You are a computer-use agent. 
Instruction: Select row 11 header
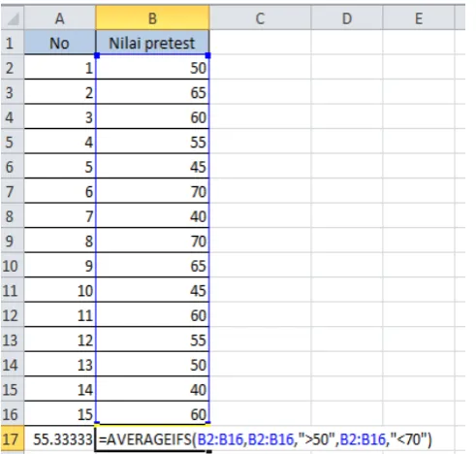pyautogui.click(x=13, y=290)
